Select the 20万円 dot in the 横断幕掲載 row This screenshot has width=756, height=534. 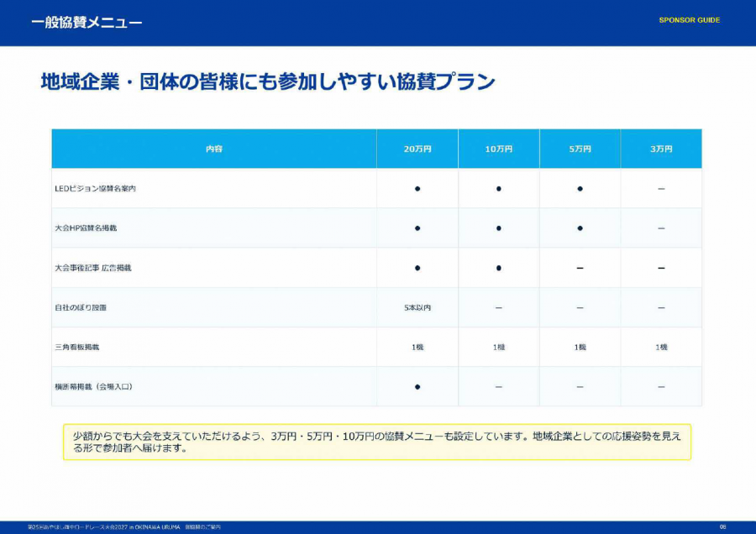point(417,387)
